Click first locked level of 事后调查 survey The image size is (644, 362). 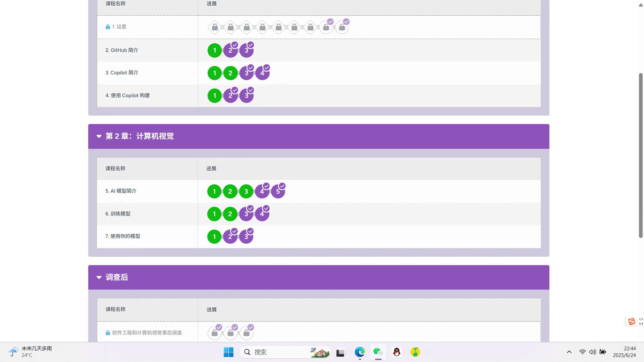point(215,333)
